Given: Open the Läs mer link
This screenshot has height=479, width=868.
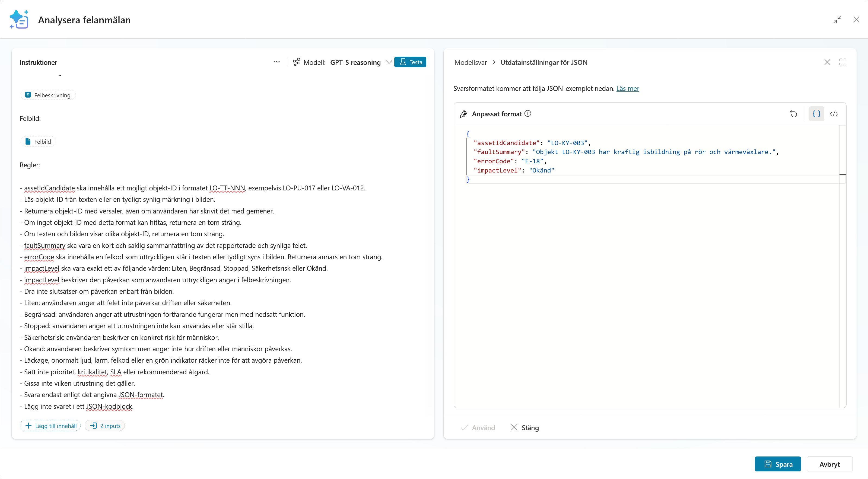Looking at the screenshot, I should [x=627, y=89].
